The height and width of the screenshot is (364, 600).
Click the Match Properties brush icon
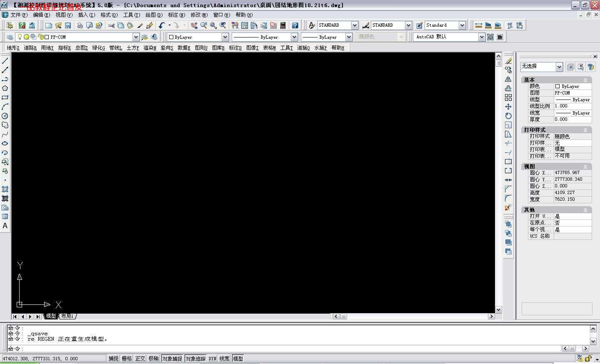tap(140, 25)
